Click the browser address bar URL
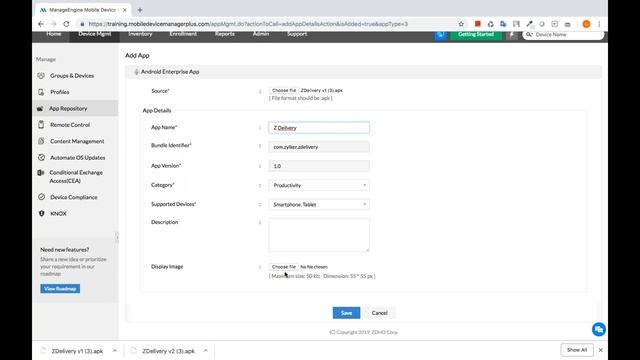Image resolution: width=640 pixels, height=360 pixels. (x=248, y=24)
